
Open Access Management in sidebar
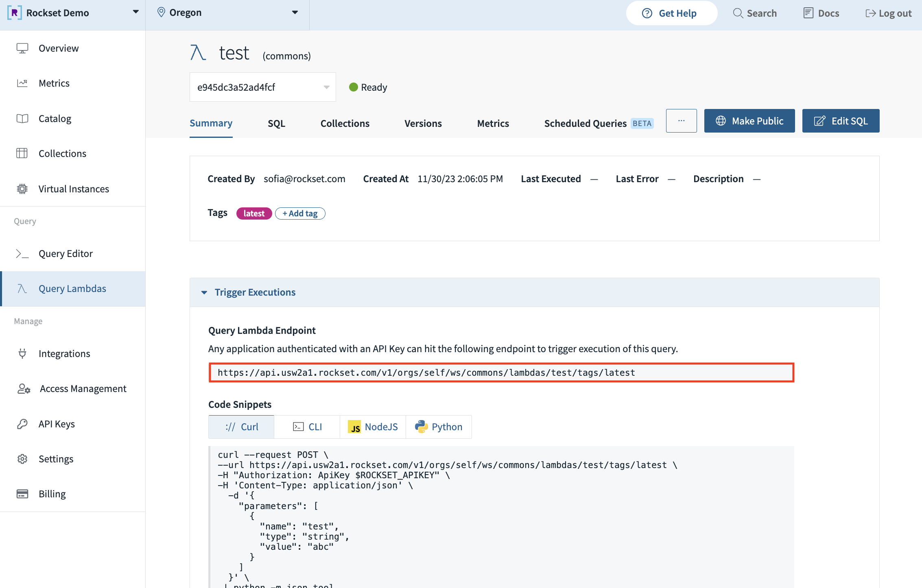click(83, 389)
